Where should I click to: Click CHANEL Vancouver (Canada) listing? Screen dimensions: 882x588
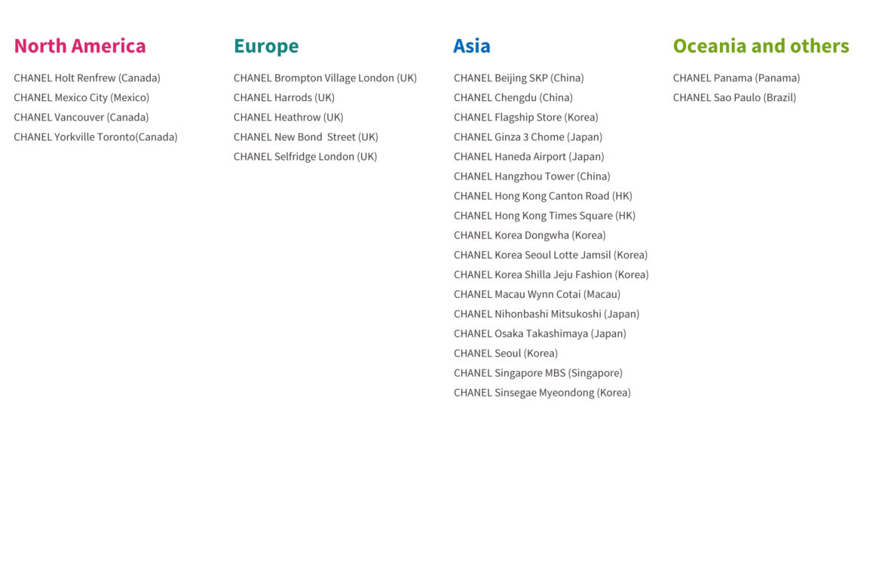[81, 117]
